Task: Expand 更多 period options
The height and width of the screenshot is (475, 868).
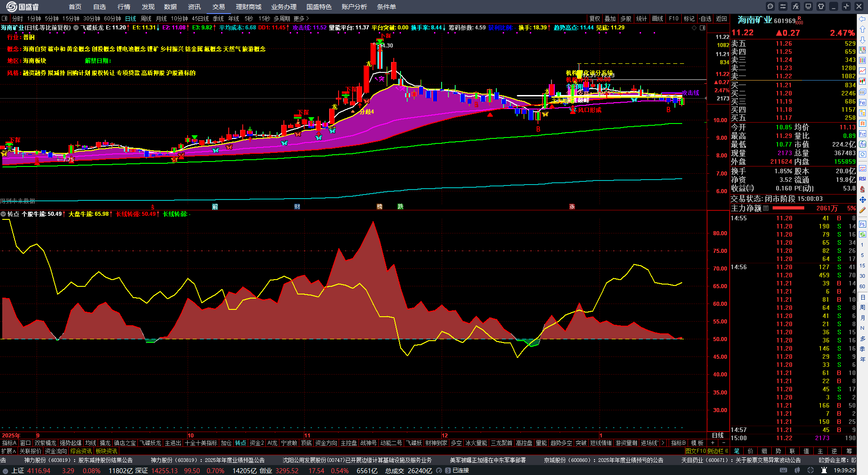Action: click(301, 19)
